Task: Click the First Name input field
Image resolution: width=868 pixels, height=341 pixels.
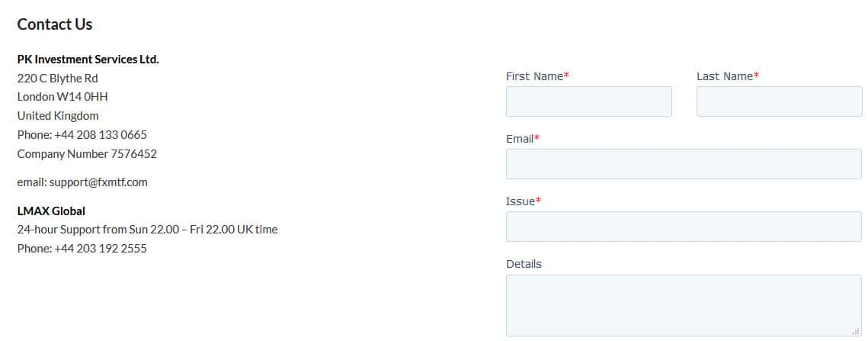Action: [588, 101]
